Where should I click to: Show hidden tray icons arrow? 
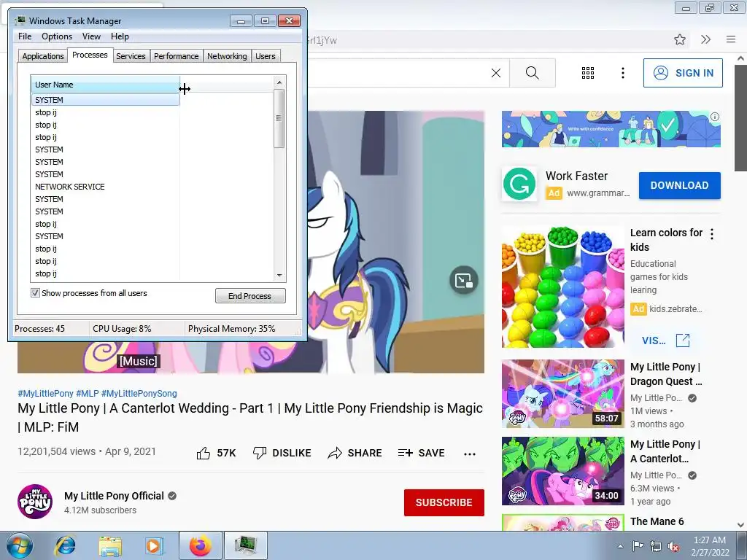pyautogui.click(x=620, y=546)
